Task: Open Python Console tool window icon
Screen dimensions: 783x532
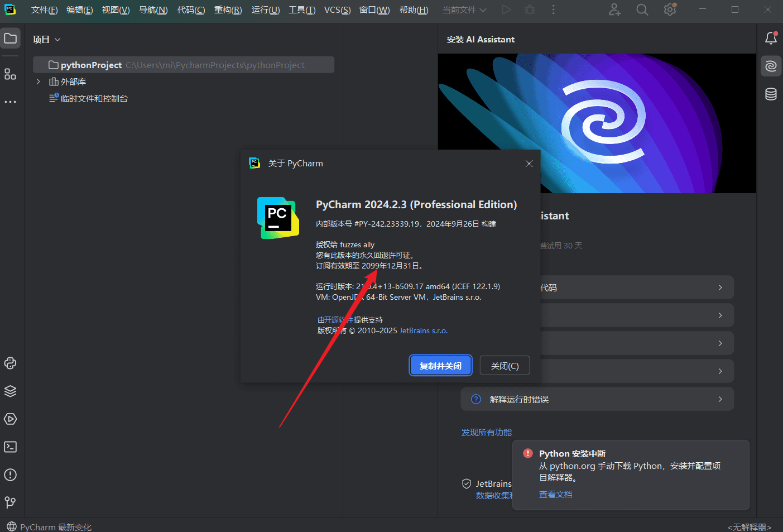Action: point(10,363)
